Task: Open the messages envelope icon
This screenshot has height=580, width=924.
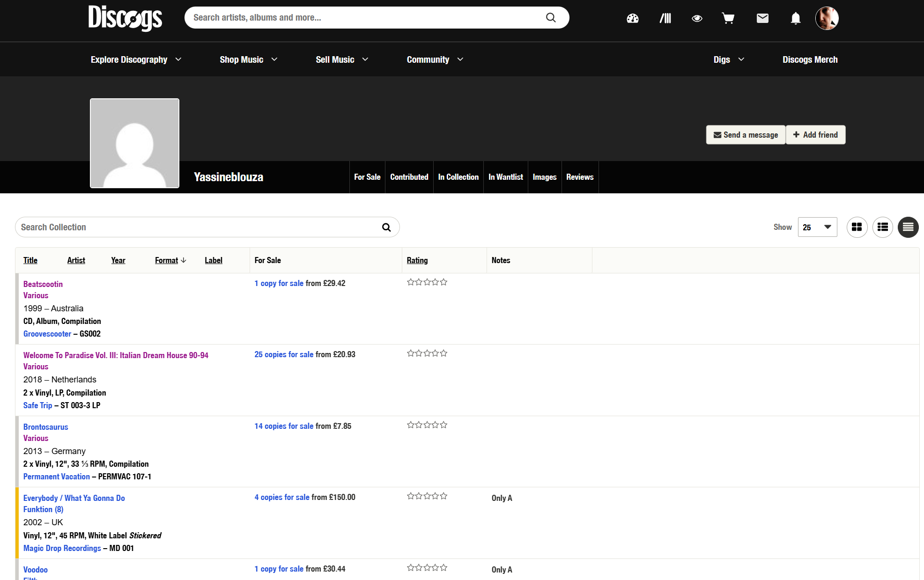Action: pos(762,18)
